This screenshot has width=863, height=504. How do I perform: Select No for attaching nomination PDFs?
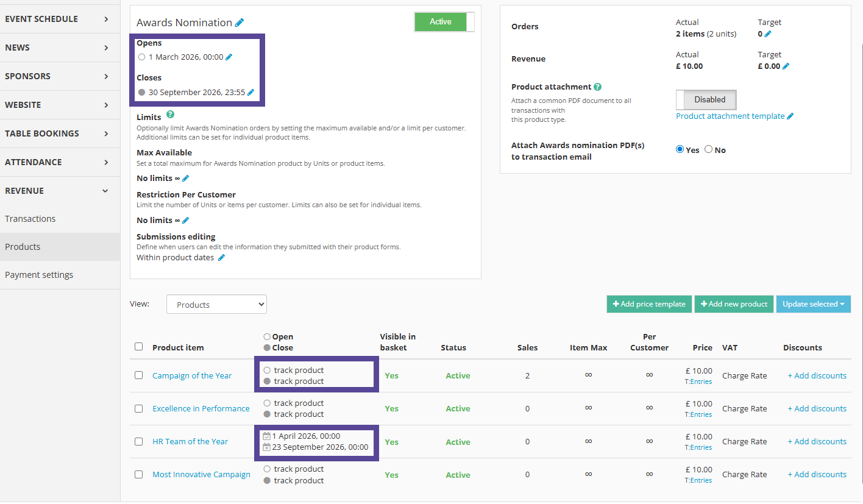point(708,149)
